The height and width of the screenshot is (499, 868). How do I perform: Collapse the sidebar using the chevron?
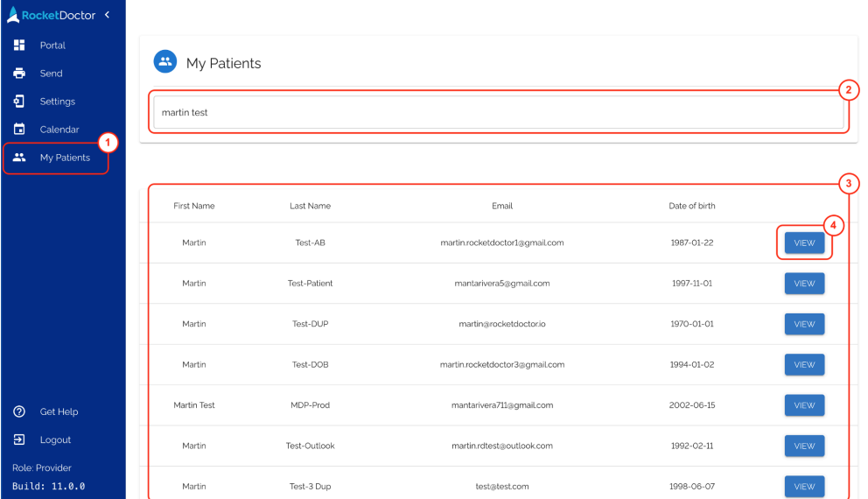[107, 15]
